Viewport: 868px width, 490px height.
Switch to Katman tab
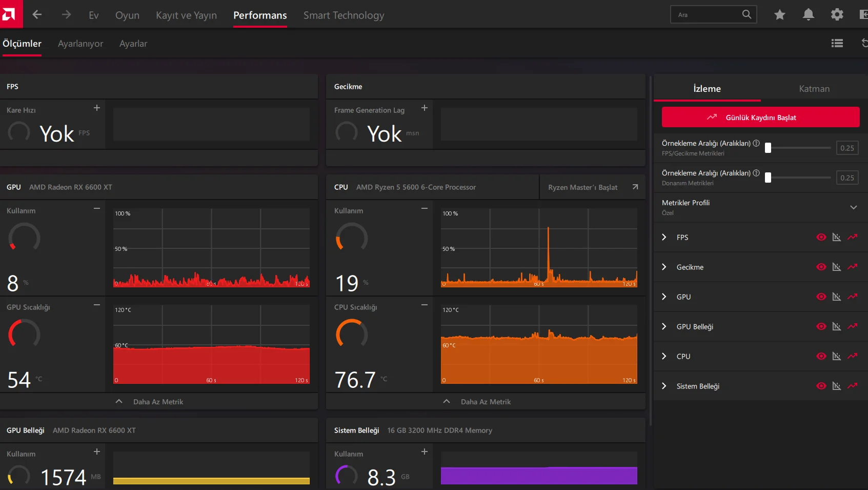tap(814, 89)
